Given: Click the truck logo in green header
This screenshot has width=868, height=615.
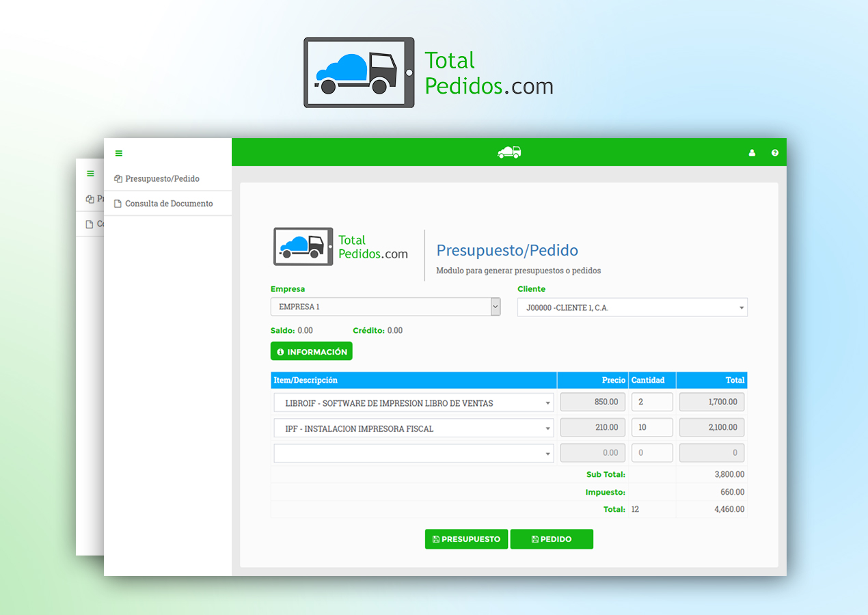Looking at the screenshot, I should 509,152.
